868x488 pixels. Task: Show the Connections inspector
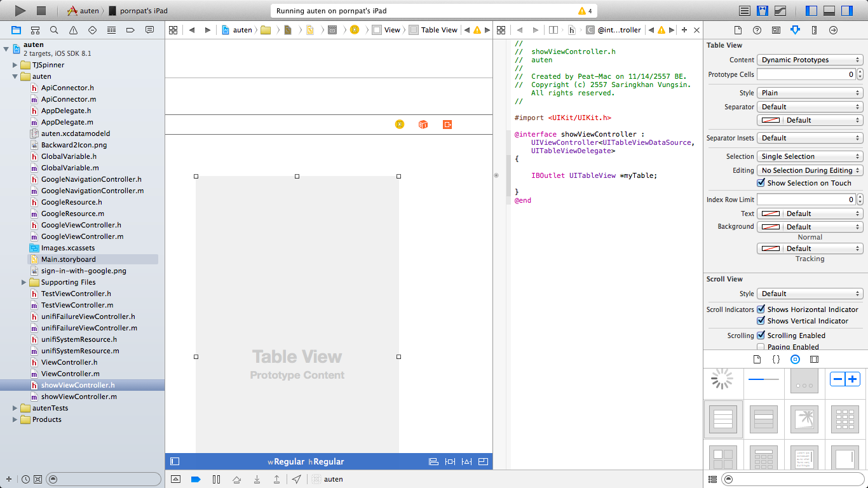coord(833,30)
